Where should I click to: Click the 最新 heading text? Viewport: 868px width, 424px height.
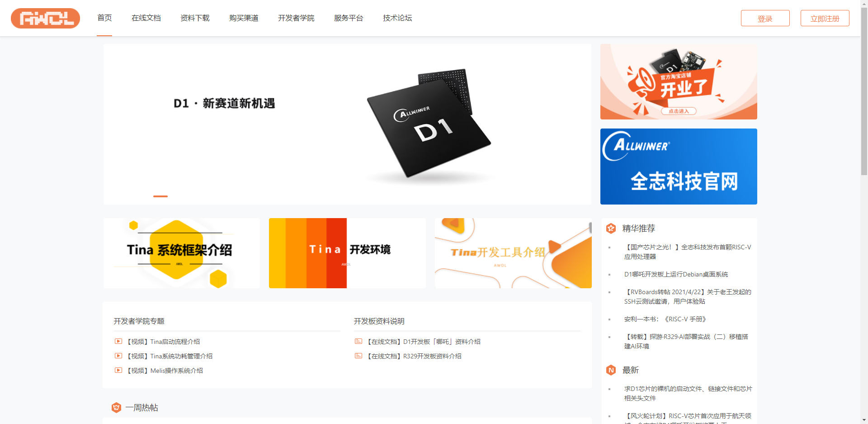(630, 370)
